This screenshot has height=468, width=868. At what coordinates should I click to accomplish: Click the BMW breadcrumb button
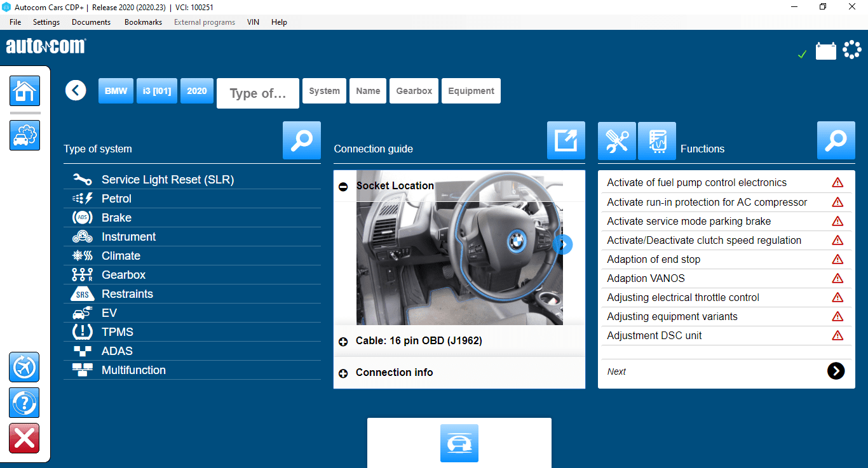pos(116,91)
